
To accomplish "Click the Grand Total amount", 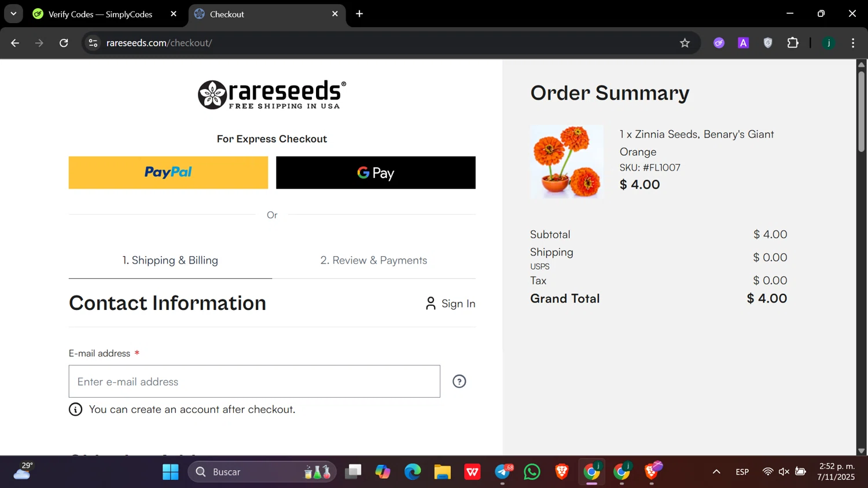I will tap(767, 298).
